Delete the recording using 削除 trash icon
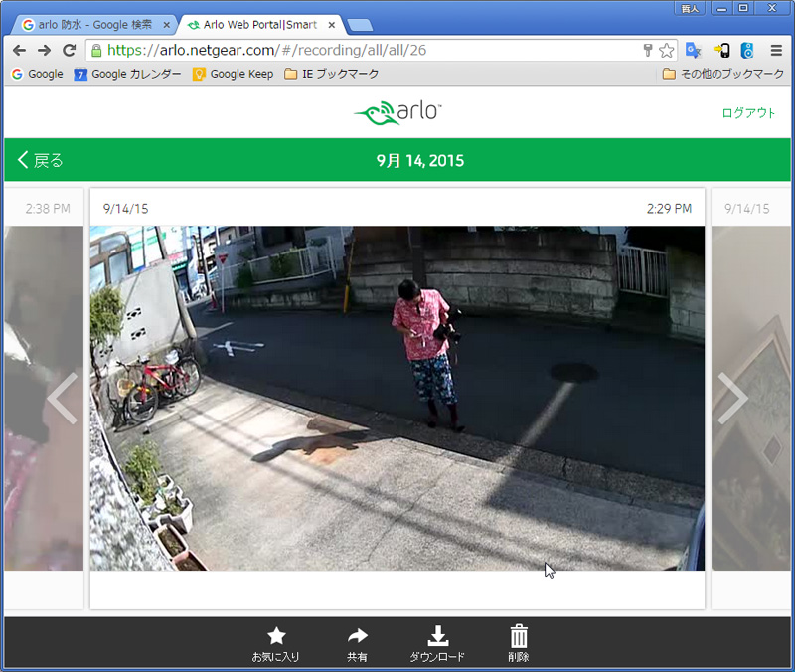 pyautogui.click(x=519, y=637)
